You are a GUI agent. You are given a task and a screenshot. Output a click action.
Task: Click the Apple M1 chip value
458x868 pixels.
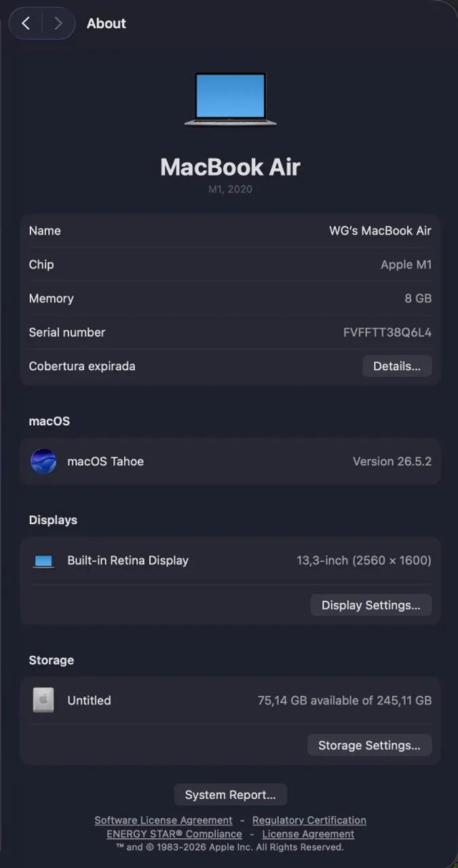pyautogui.click(x=406, y=264)
